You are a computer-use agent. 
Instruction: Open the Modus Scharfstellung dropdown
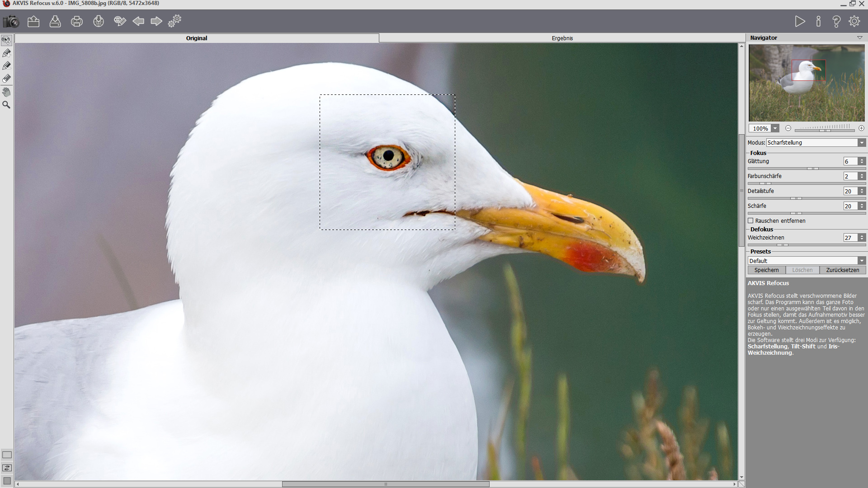pyautogui.click(x=862, y=143)
